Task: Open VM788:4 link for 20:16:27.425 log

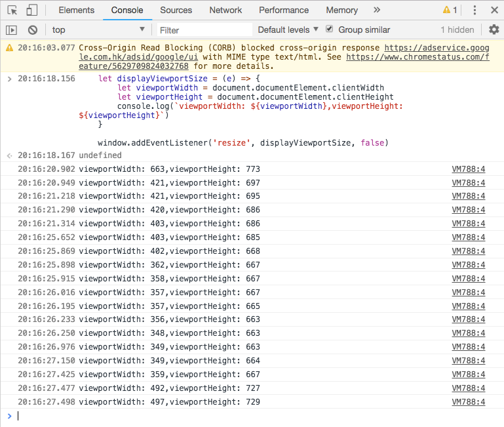Action: 469,375
